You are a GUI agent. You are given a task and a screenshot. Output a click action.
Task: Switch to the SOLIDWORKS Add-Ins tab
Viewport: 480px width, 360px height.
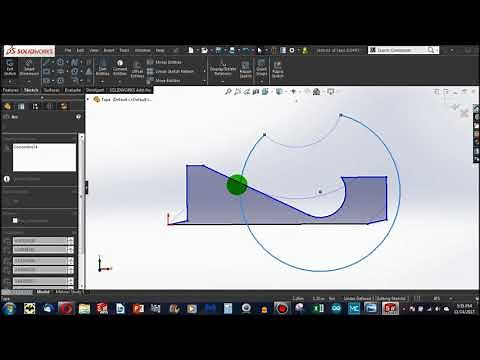[x=130, y=90]
